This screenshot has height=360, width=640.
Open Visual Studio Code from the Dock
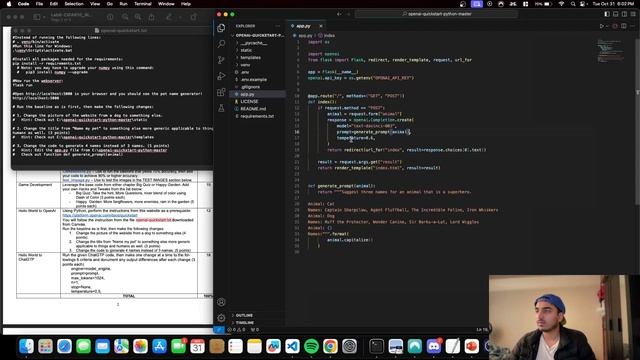click(292, 347)
